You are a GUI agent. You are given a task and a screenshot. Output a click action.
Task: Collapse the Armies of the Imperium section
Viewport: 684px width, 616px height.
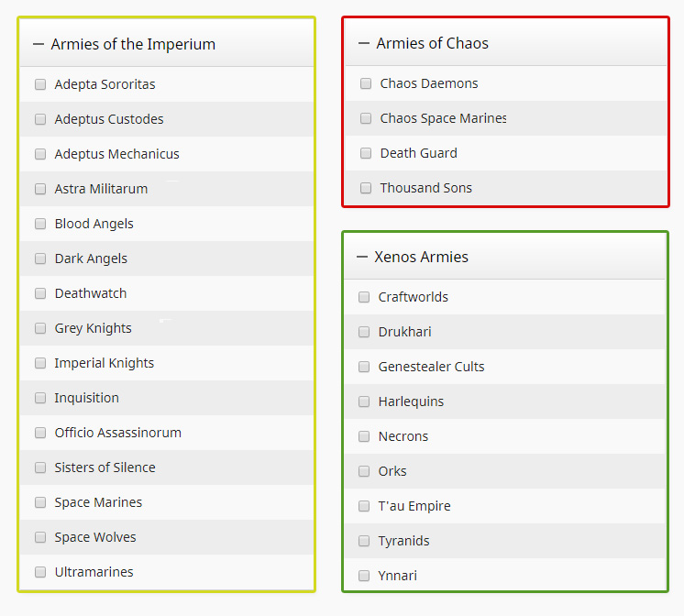pyautogui.click(x=39, y=44)
